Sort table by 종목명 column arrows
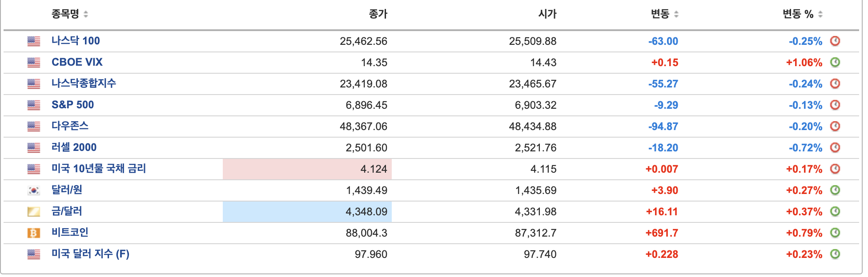868x277 pixels. [86, 14]
